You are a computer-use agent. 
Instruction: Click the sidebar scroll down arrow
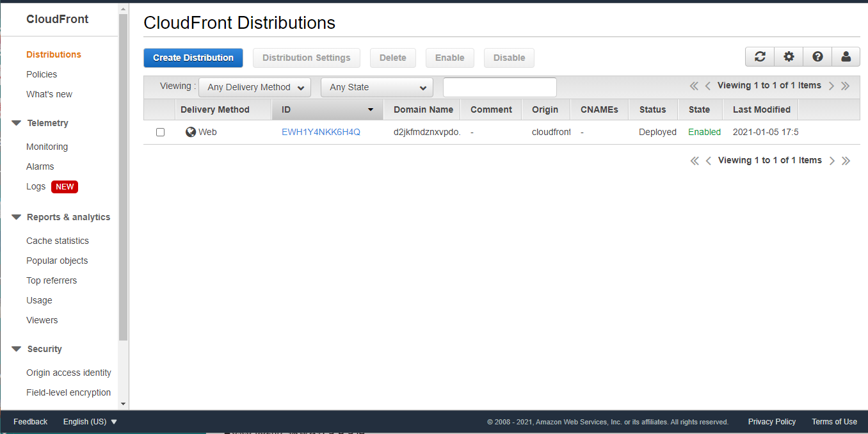[124, 405]
